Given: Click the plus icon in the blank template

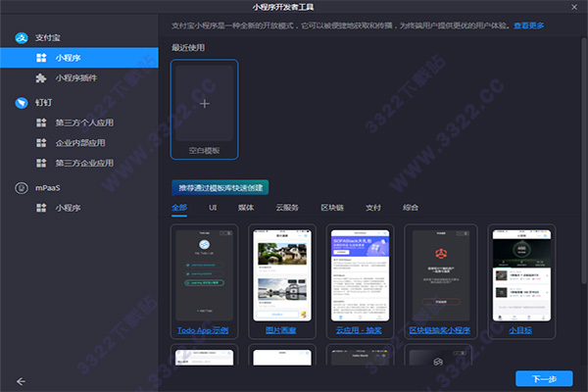Looking at the screenshot, I should (x=205, y=104).
